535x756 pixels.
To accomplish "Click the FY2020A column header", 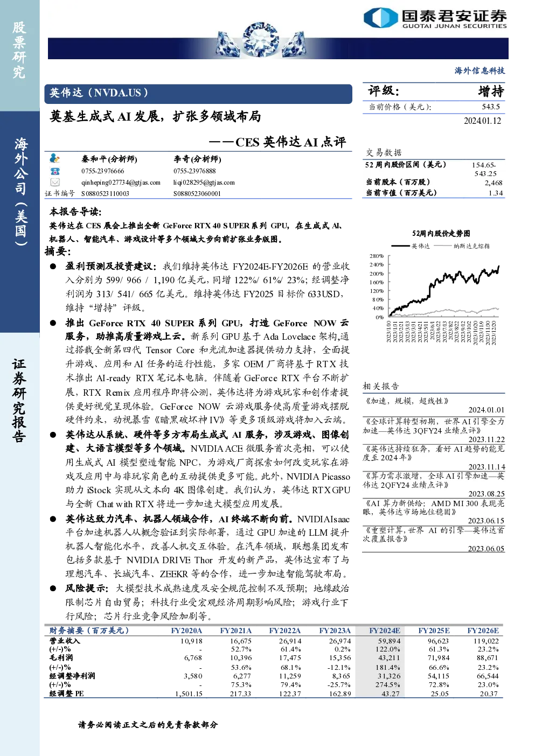I will (186, 631).
